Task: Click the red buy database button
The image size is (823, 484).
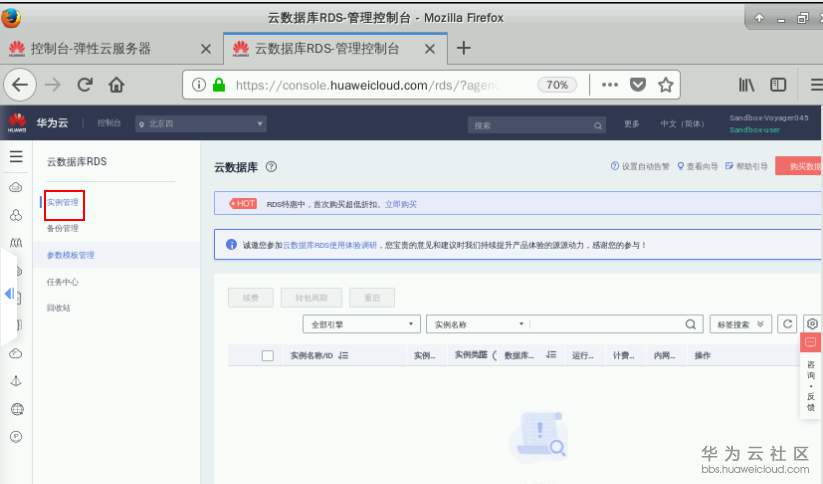Action: click(x=799, y=166)
